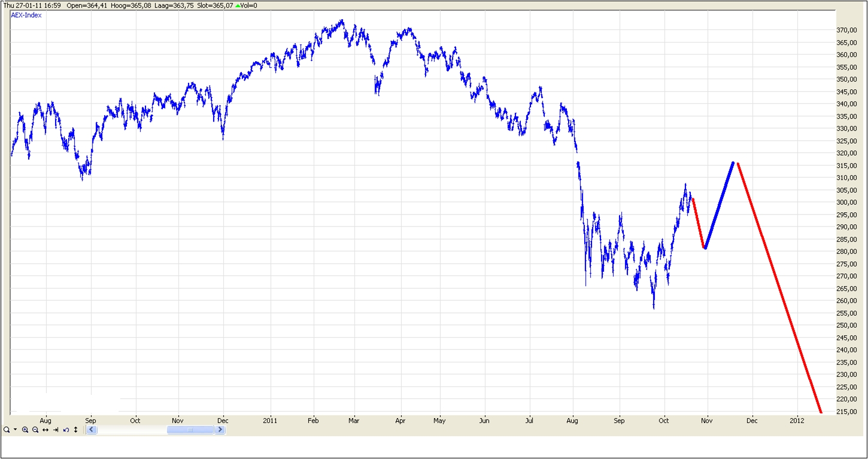Image resolution: width=868 pixels, height=459 pixels.
Task: Select the long red downward forecast line
Action: (778, 286)
